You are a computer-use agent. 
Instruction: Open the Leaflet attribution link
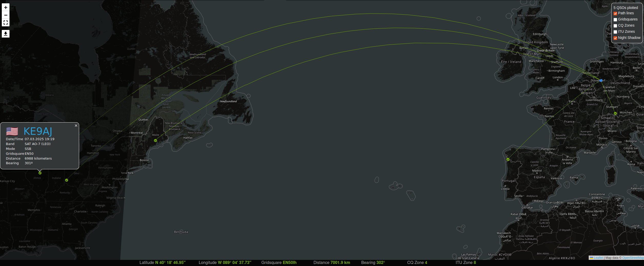pos(598,258)
